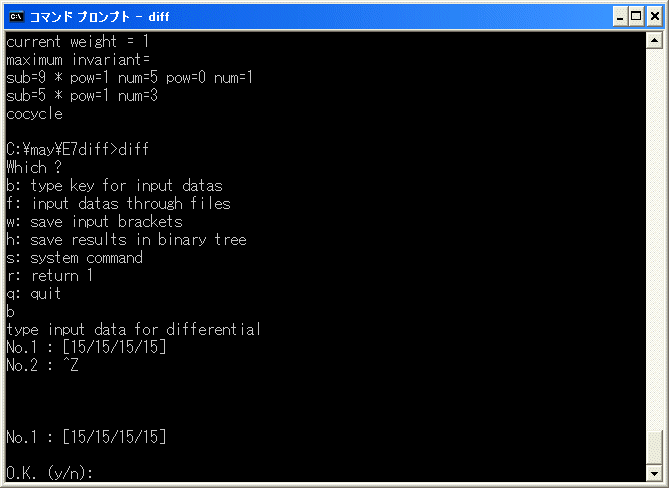Open the command prompt system menu icon
669x488 pixels.
tap(16, 17)
